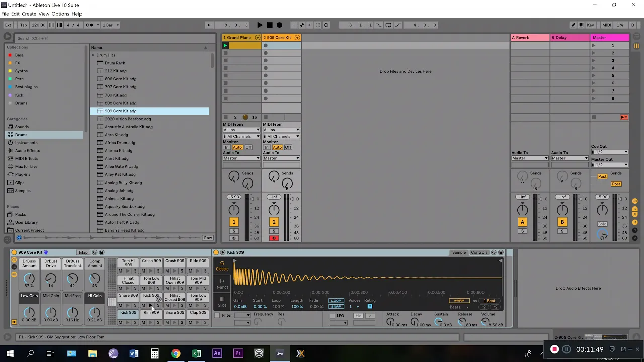
Task: Open the Plug-ins category
Action: pyautogui.click(x=23, y=174)
